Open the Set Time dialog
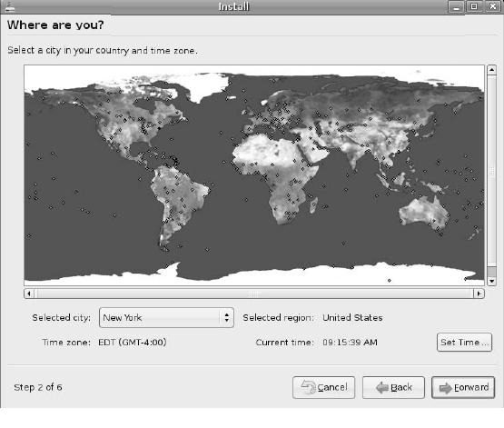The height and width of the screenshot is (428, 504). point(464,343)
